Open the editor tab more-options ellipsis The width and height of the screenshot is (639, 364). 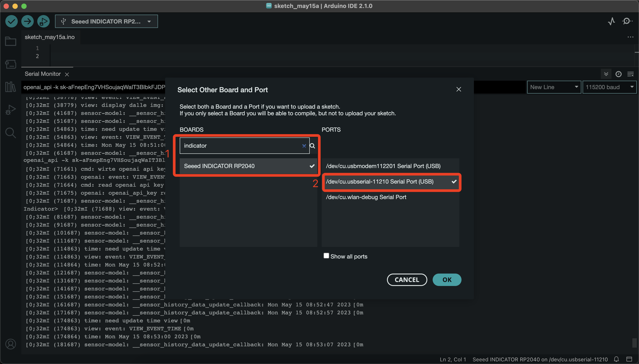tap(630, 37)
